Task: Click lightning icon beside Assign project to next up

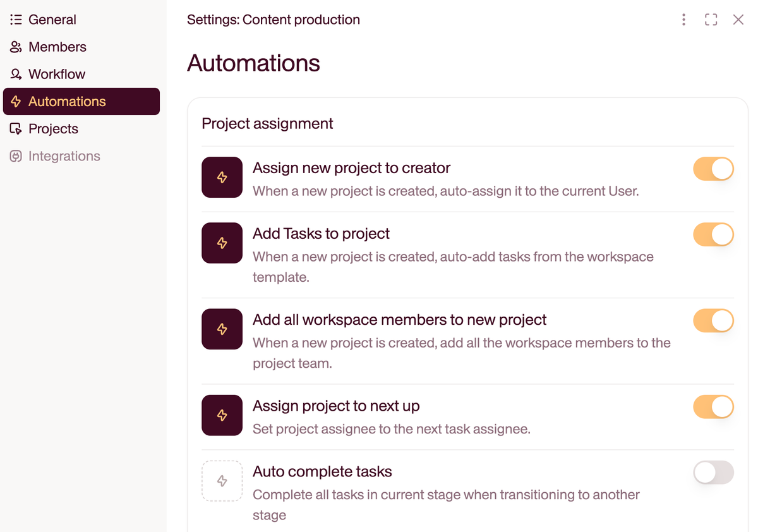Action: coord(222,415)
